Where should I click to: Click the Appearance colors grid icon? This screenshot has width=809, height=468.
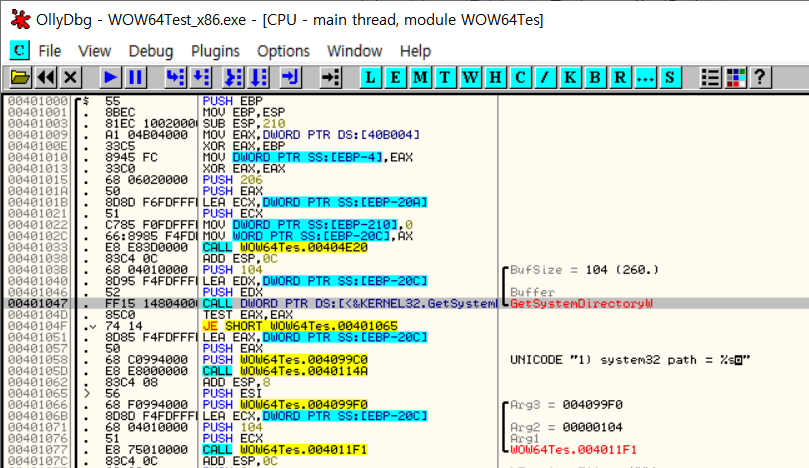click(x=735, y=77)
